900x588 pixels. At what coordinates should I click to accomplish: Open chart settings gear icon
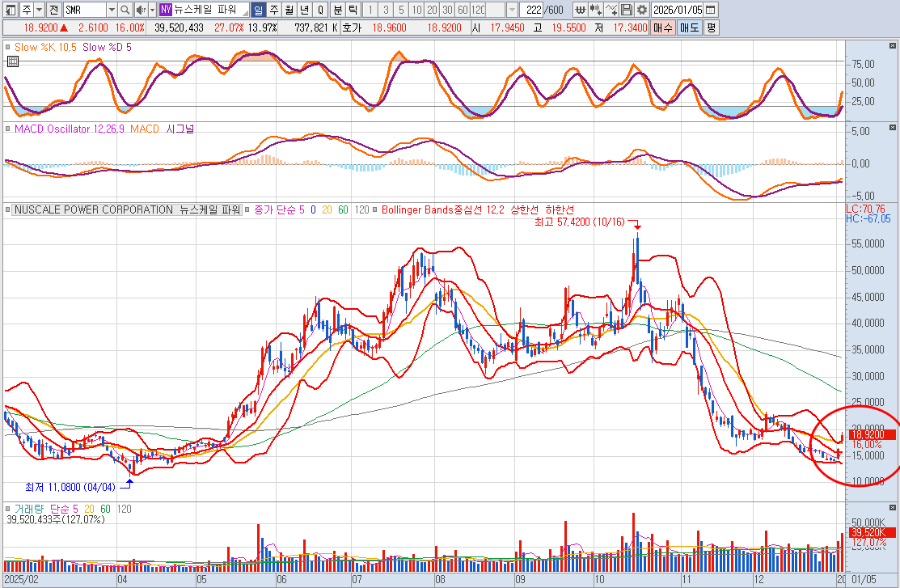[641, 10]
